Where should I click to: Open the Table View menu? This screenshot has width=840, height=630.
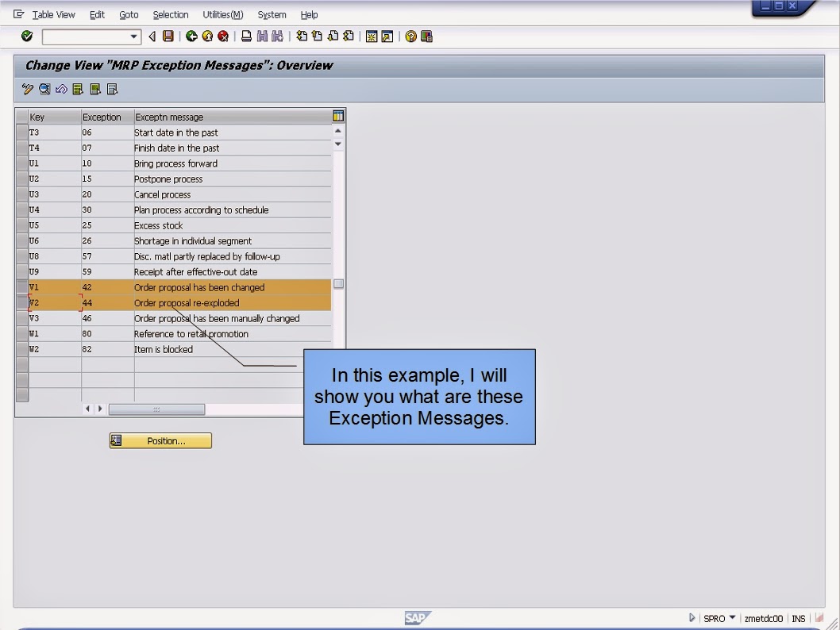coord(53,15)
